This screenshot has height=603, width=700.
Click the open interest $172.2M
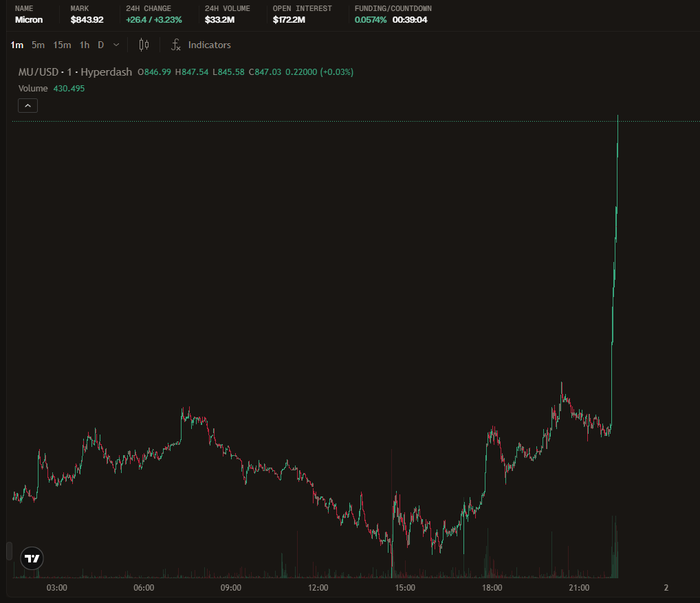pyautogui.click(x=289, y=20)
